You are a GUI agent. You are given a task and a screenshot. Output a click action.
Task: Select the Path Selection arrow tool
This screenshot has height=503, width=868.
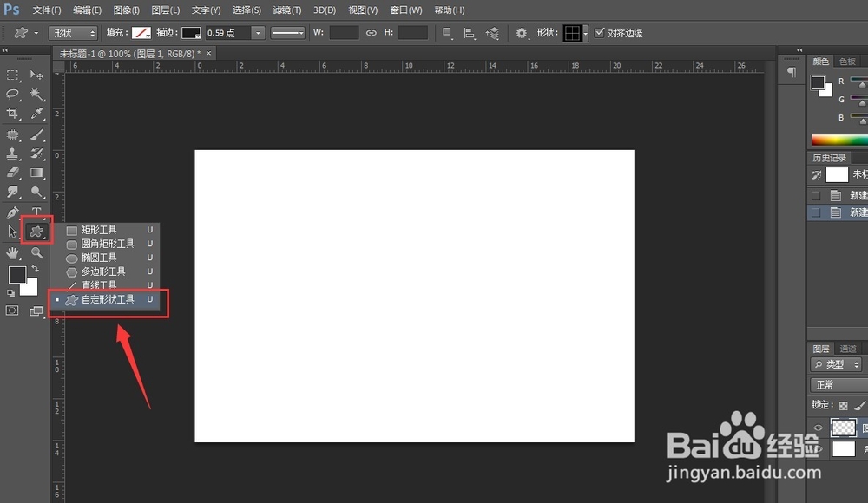[x=12, y=232]
